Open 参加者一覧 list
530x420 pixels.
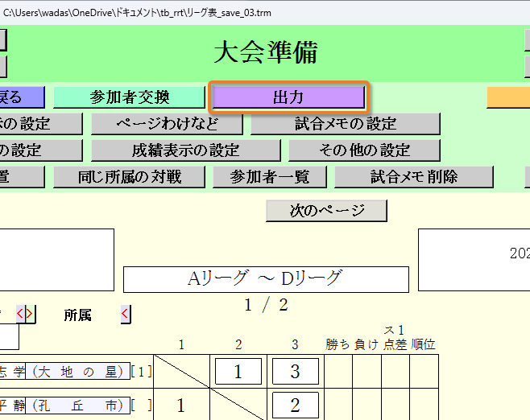tap(269, 176)
